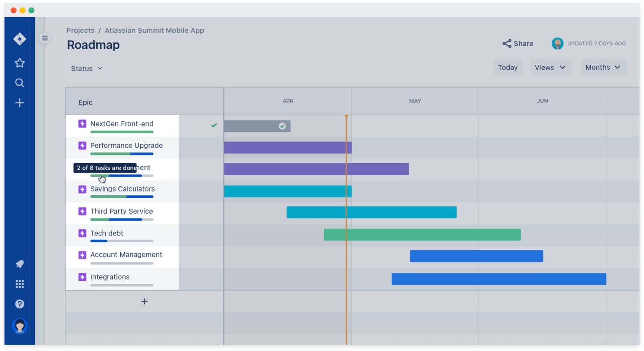The image size is (644, 351).
Task: Click the plus to add a new epic
Action: (x=144, y=301)
